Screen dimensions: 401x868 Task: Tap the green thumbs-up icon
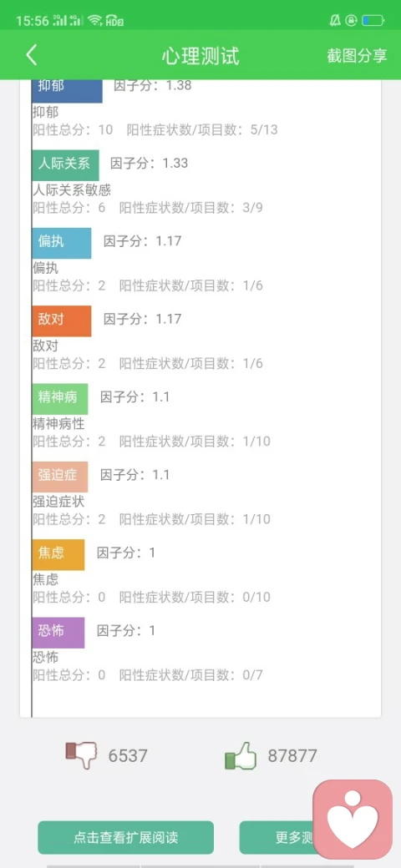tap(241, 755)
